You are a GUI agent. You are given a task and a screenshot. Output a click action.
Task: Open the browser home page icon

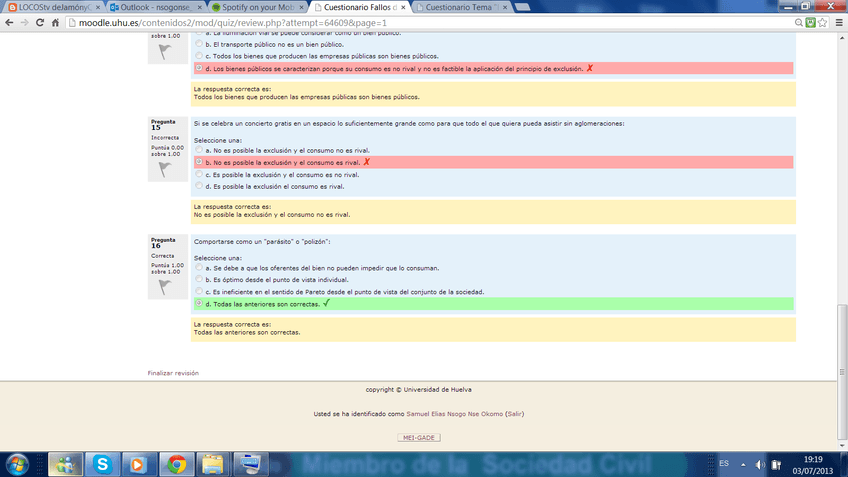tap(55, 23)
